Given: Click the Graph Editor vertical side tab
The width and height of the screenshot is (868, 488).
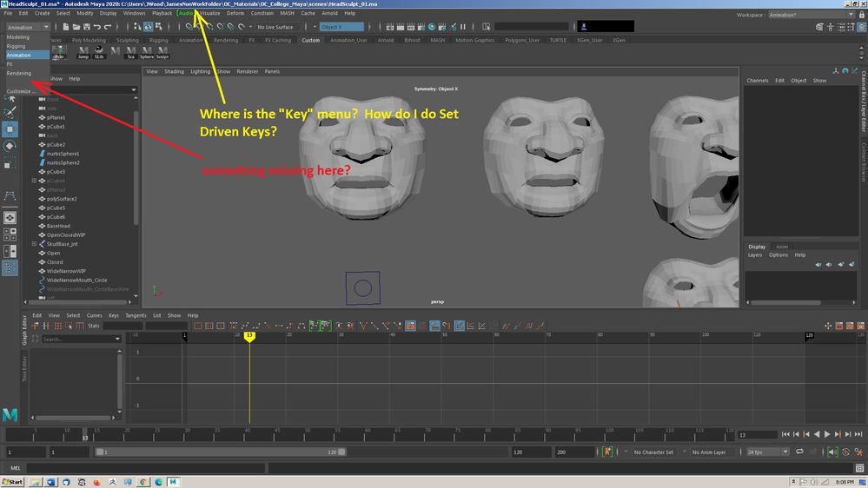Looking at the screenshot, I should click(24, 331).
